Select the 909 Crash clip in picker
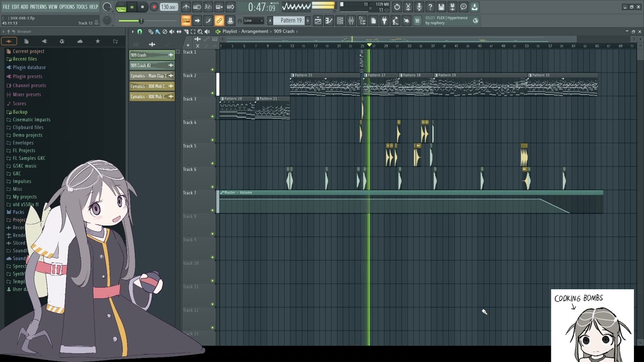 152,55
